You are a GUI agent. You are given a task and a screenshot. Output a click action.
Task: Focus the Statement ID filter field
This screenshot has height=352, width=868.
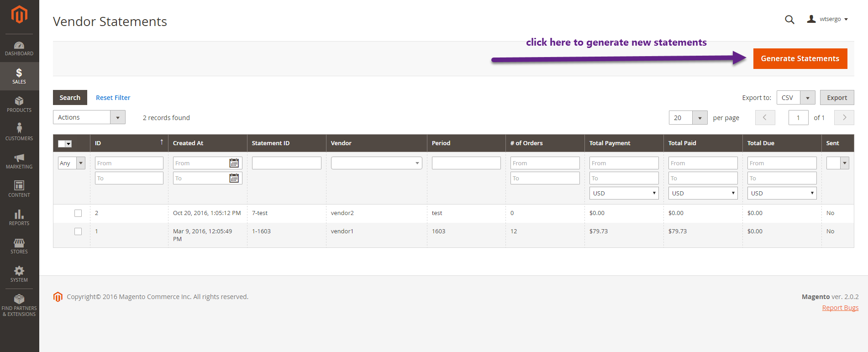tap(287, 163)
